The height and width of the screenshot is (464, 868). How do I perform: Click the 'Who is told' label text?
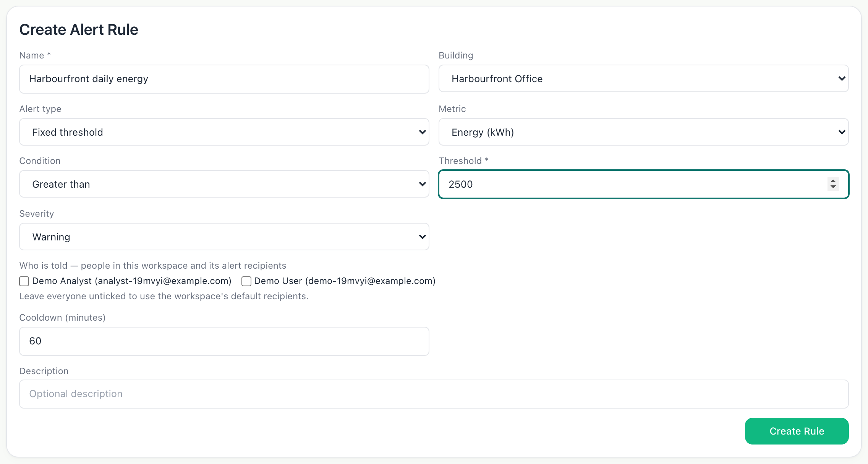153,266
